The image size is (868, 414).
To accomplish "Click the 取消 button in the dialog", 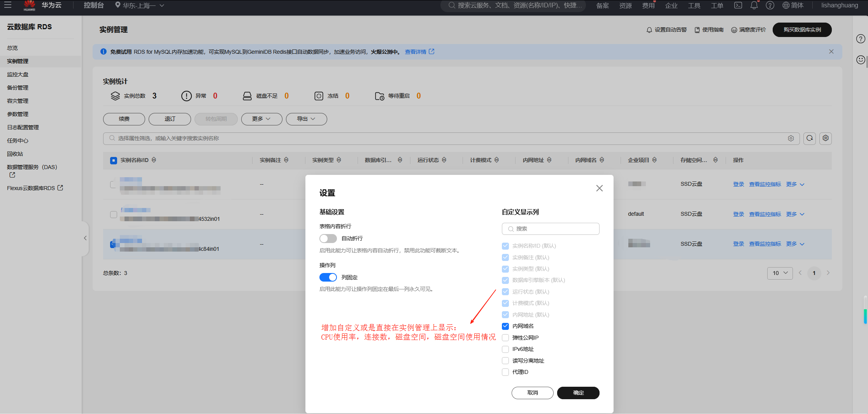I will coord(533,393).
